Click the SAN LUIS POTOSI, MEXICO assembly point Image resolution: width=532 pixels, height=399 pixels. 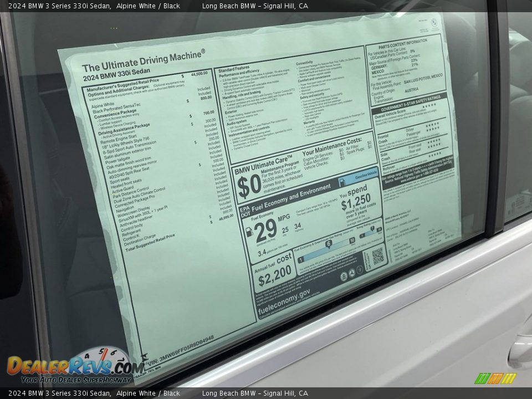click(423, 79)
